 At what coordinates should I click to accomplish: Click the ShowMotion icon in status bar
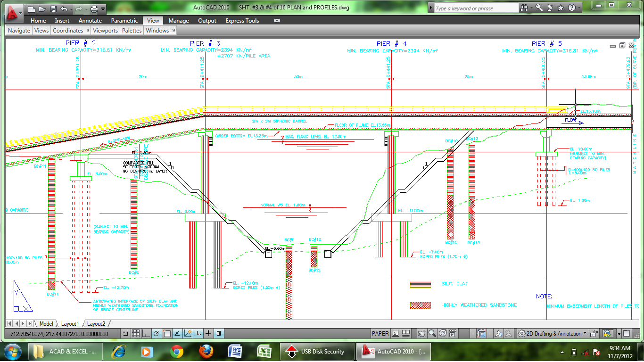pos(453,334)
